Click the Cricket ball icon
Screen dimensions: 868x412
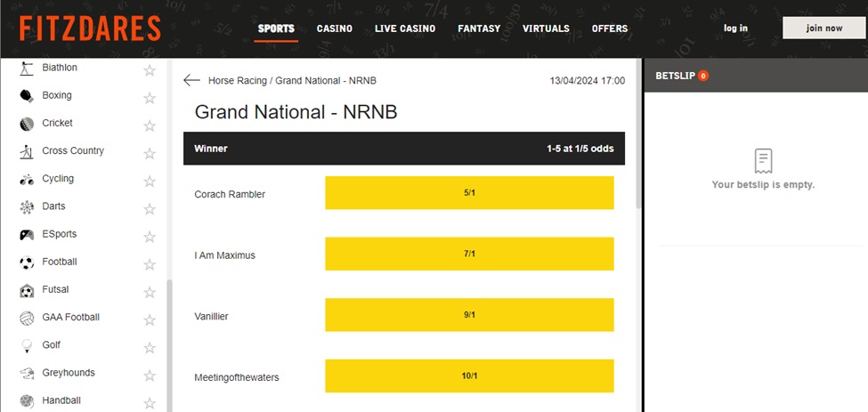coord(27,124)
